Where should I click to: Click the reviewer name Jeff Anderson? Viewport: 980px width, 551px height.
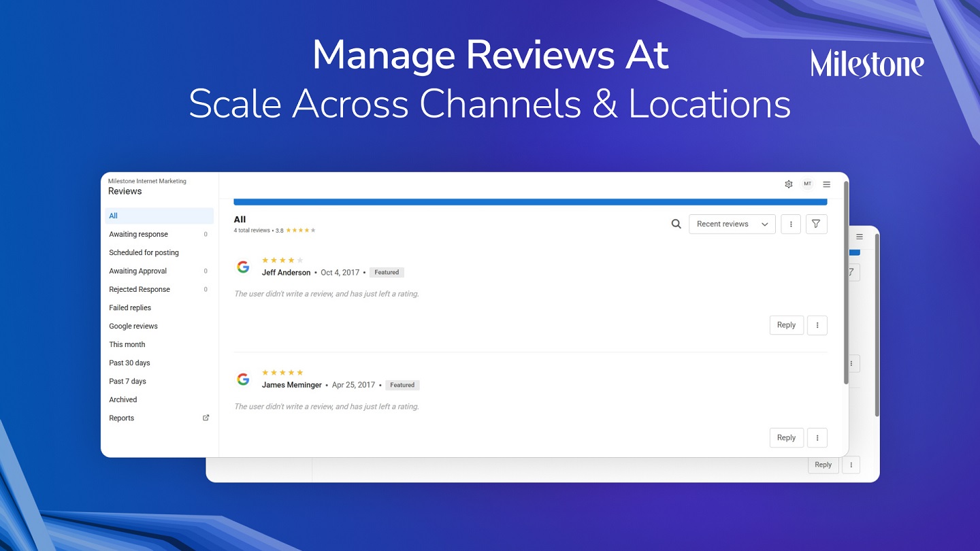point(286,272)
